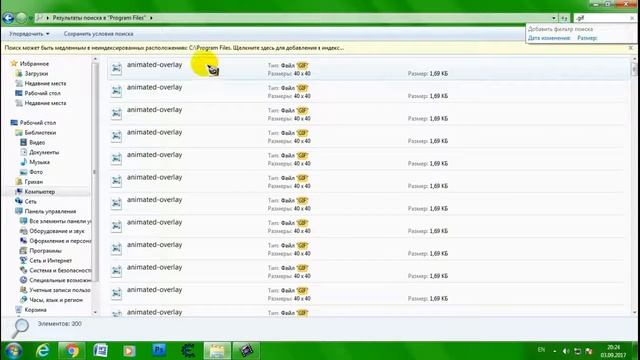The image size is (640, 360).
Task: Select Специальные возможности
Action: pos(60,280)
